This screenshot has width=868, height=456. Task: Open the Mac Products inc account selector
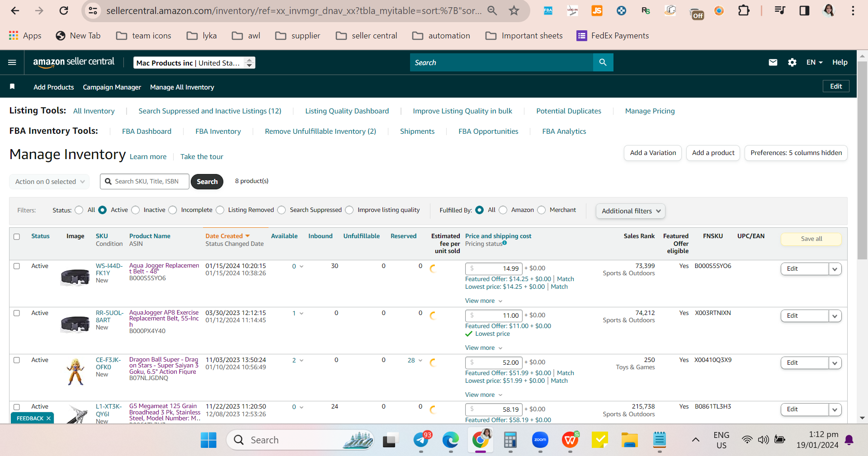(194, 63)
